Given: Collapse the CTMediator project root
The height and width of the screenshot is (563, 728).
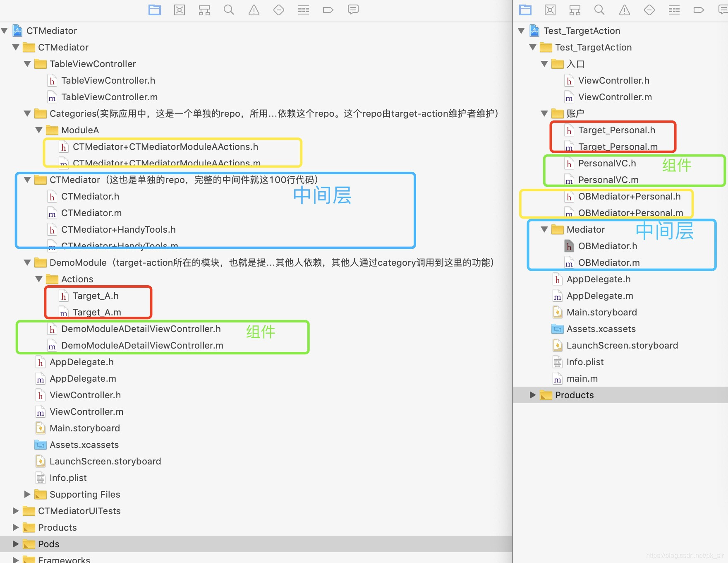Looking at the screenshot, I should coord(5,31).
